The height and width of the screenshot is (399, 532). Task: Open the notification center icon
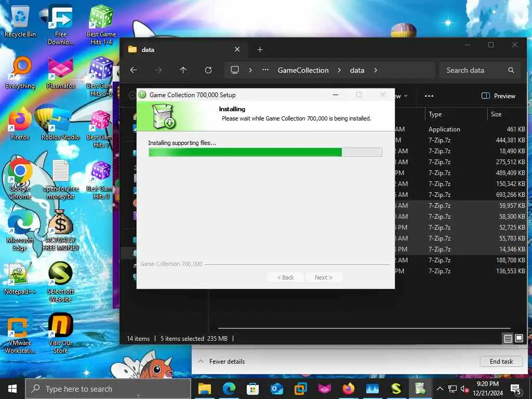tap(516, 389)
